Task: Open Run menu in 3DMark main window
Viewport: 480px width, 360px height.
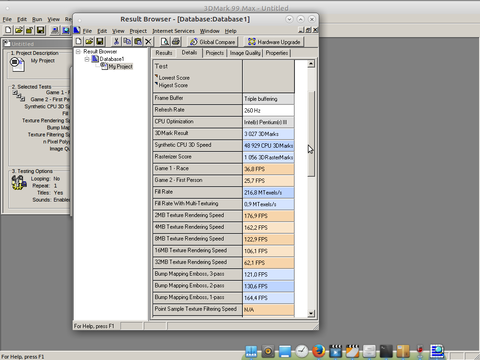Action: (x=37, y=19)
